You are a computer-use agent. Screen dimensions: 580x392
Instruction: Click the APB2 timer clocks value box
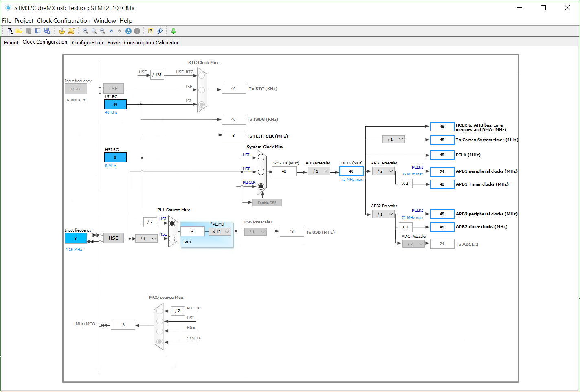[x=442, y=227]
